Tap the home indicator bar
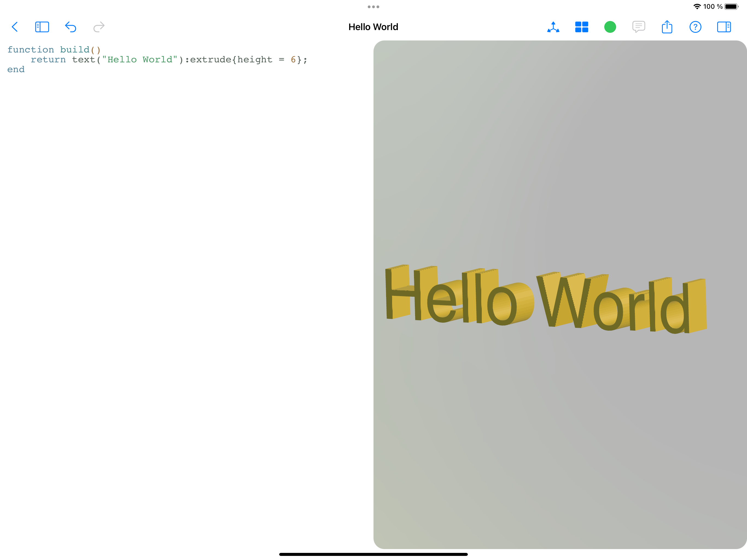The height and width of the screenshot is (560, 747). coord(373,554)
